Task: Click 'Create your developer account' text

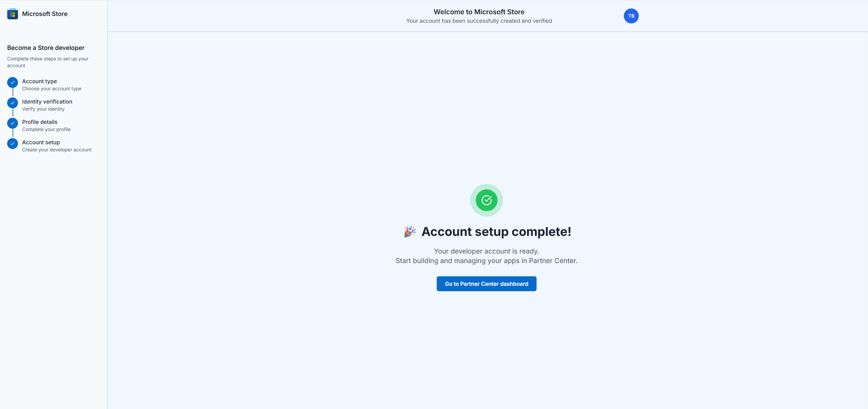Action: click(x=57, y=150)
